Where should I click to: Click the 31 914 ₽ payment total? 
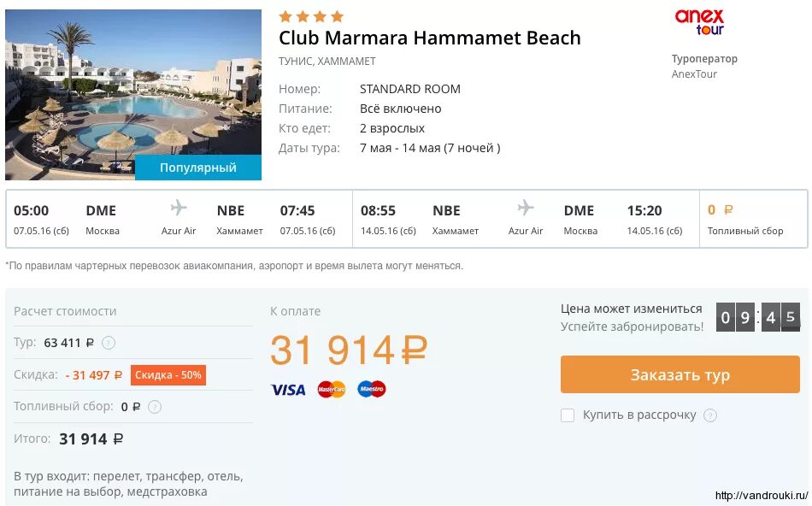349,350
